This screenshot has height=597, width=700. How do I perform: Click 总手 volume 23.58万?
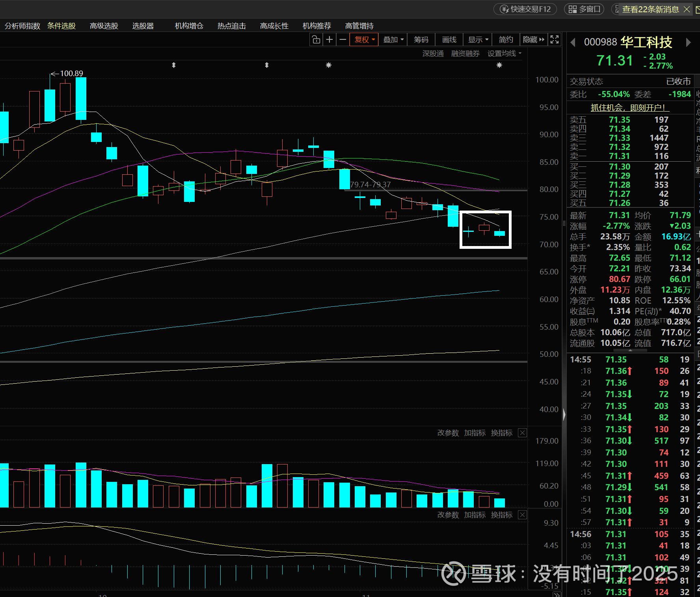click(x=615, y=237)
